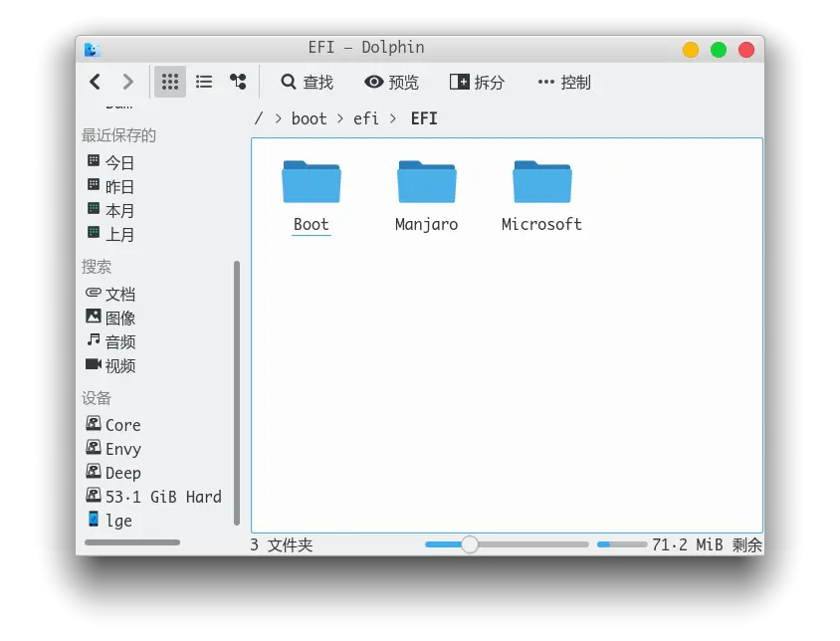Open 上月 recently saved entry
The width and height of the screenshot is (840, 641).
(119, 234)
